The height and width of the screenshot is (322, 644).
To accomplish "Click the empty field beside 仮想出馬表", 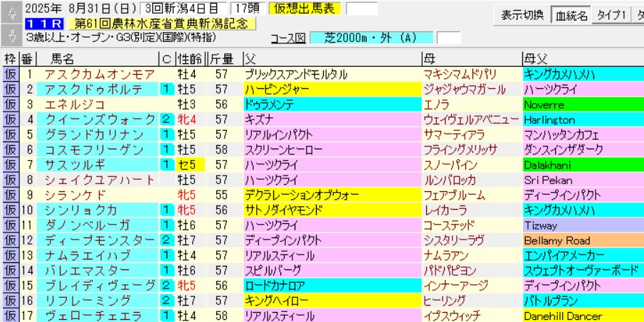I will pos(362,9).
